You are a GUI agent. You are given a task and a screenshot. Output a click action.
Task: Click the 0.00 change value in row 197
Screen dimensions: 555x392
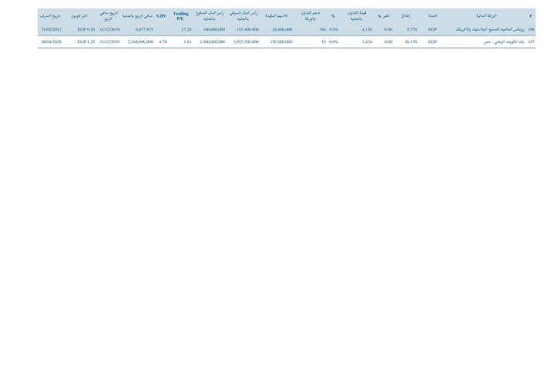pyautogui.click(x=388, y=42)
